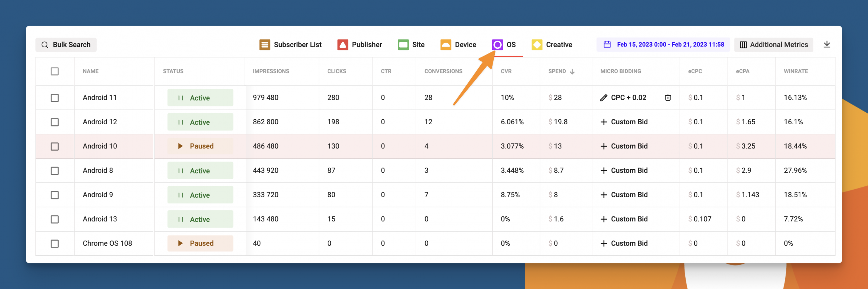Open the Feb 15 - Feb 21 date picker
Viewport: 868px width, 289px height.
click(x=670, y=44)
